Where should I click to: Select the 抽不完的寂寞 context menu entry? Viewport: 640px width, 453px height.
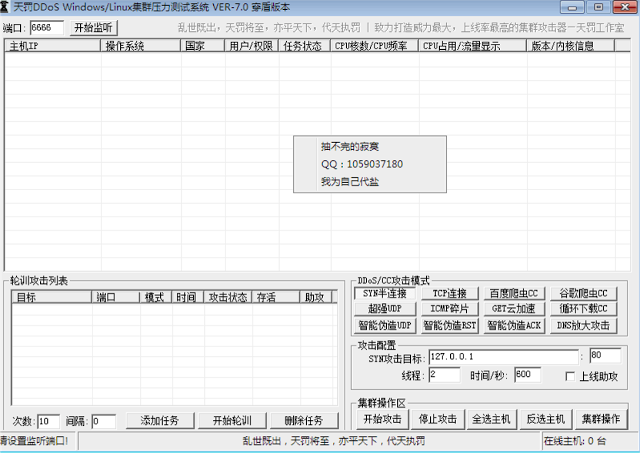370,147
